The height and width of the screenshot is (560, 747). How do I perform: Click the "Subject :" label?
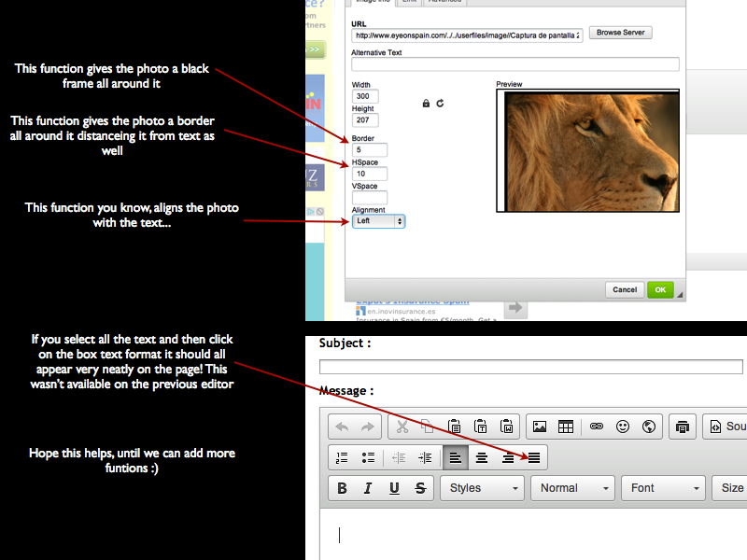coord(345,343)
